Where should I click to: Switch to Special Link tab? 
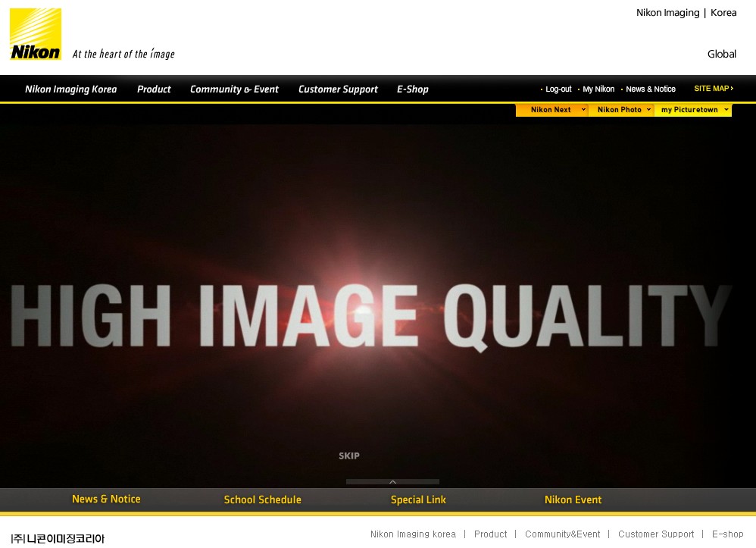(x=418, y=499)
